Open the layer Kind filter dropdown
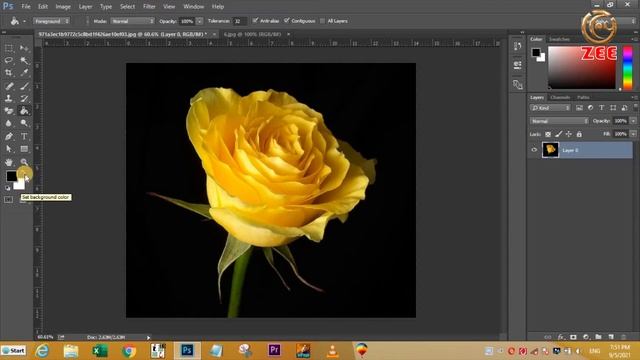 pos(550,108)
